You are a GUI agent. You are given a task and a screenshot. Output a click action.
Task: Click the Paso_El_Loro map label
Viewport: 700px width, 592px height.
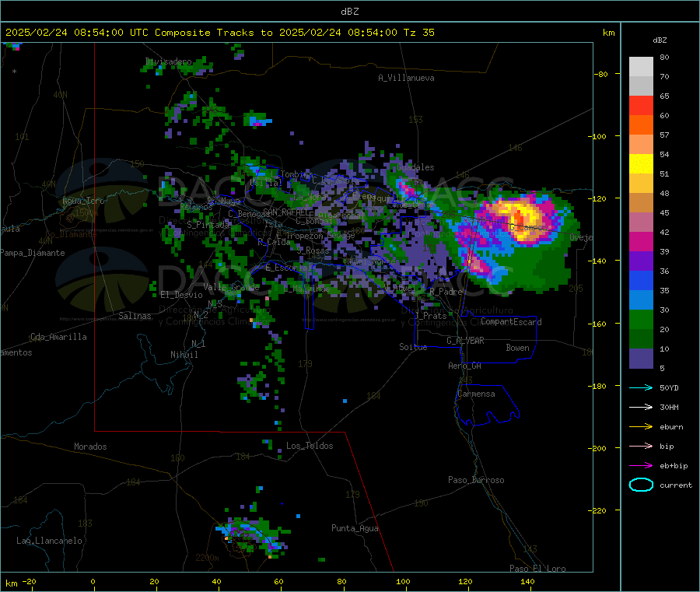537,569
